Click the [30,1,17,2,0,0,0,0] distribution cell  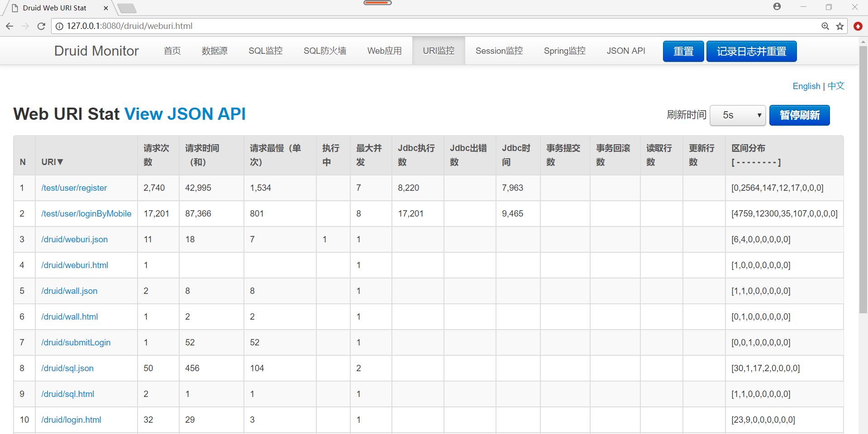tap(784, 368)
